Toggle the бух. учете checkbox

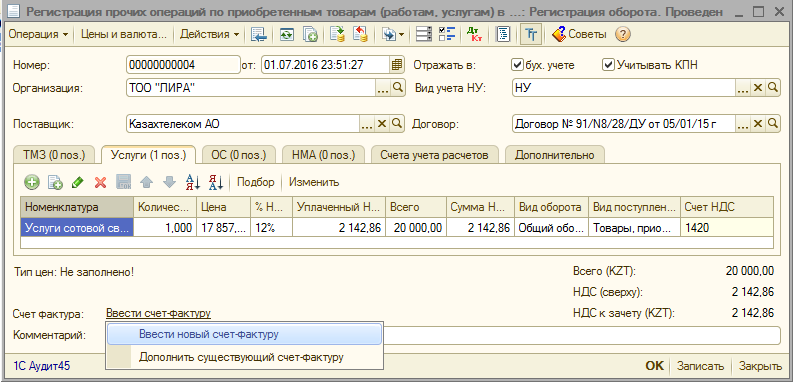(x=517, y=65)
